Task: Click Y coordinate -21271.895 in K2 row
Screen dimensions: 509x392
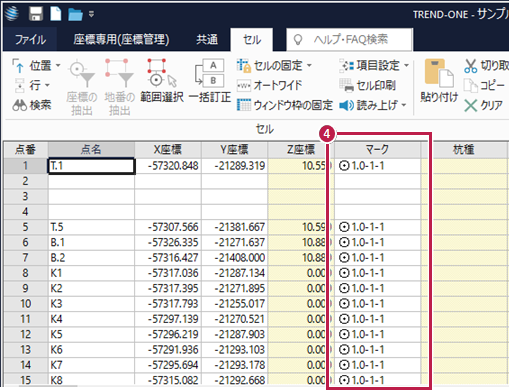Action: (x=235, y=288)
